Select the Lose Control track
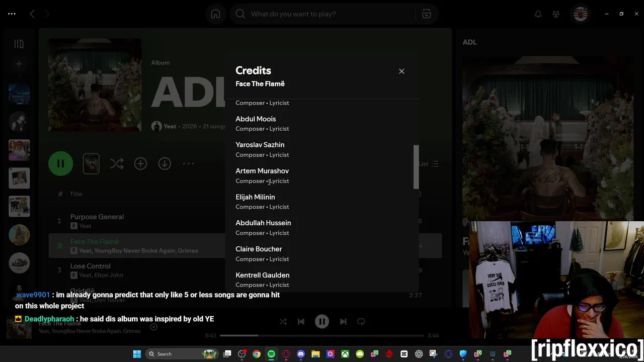 (x=90, y=266)
